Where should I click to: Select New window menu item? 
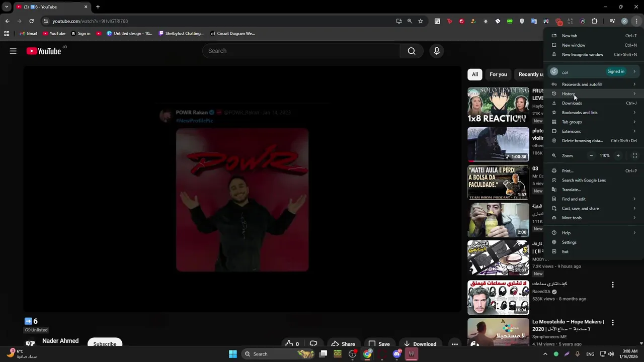[594, 45]
